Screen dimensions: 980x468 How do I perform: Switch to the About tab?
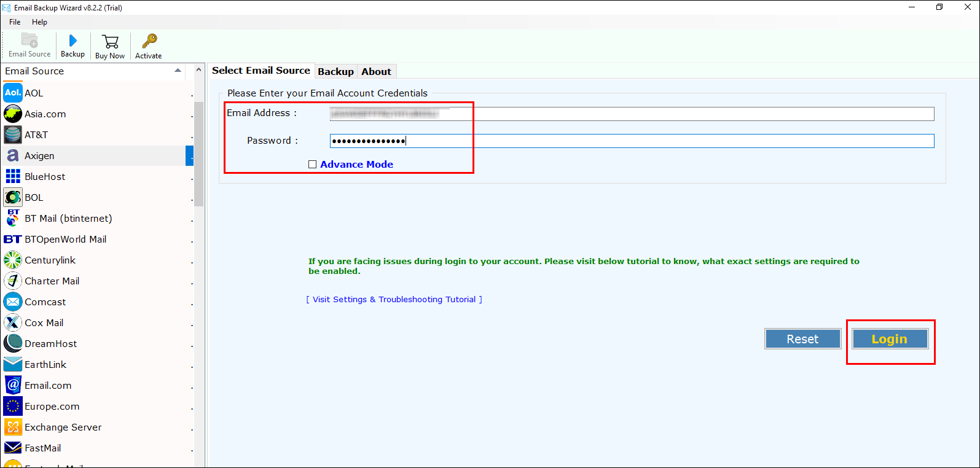pos(376,71)
